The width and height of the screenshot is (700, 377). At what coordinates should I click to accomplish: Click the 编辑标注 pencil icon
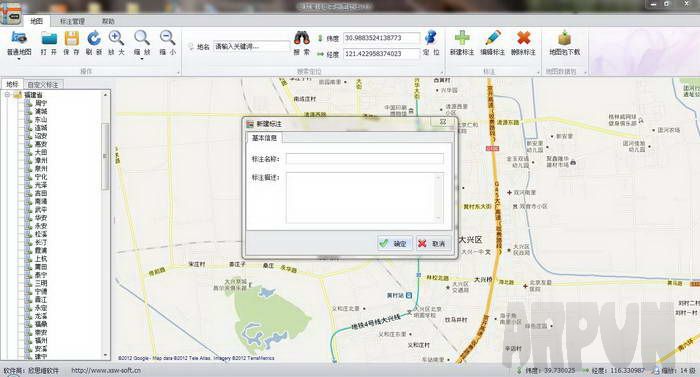[492, 38]
